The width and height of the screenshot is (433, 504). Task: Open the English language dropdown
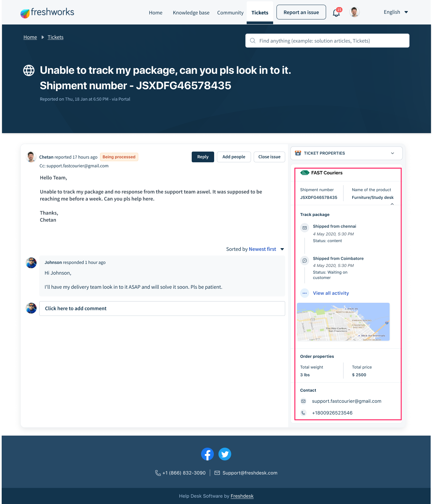pyautogui.click(x=396, y=12)
